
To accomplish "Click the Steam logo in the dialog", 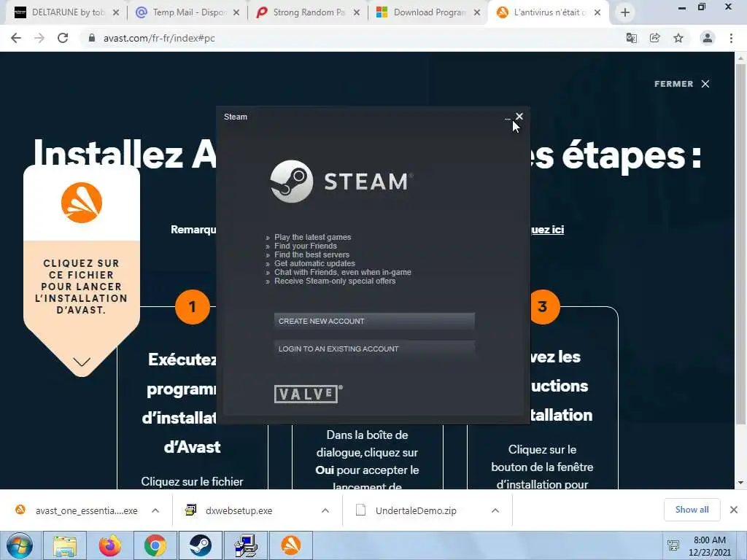I will [x=341, y=182].
